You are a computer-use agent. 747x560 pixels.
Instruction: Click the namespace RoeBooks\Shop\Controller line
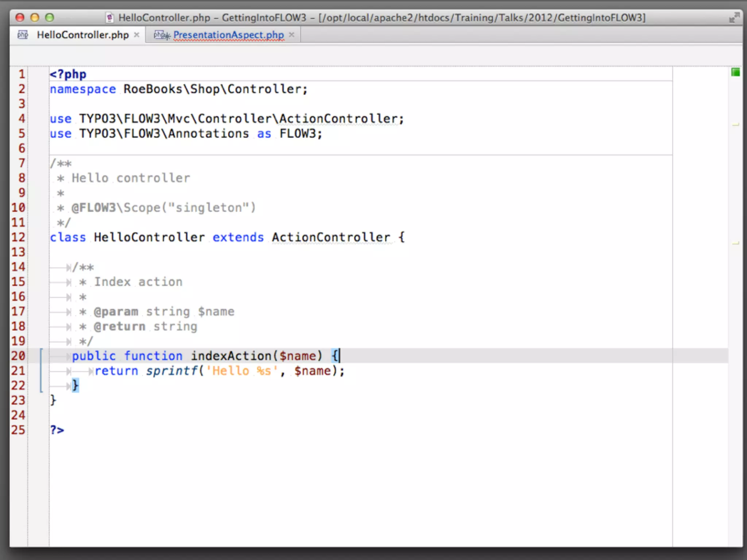click(179, 89)
